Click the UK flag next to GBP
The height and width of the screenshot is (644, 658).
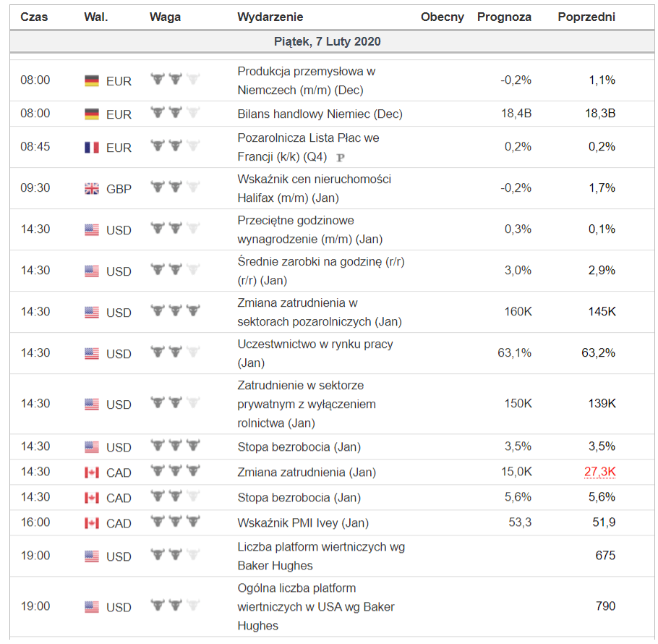coord(92,189)
